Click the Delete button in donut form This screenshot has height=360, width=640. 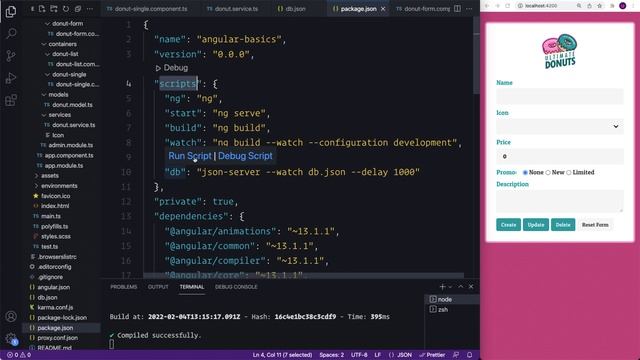pyautogui.click(x=563, y=225)
